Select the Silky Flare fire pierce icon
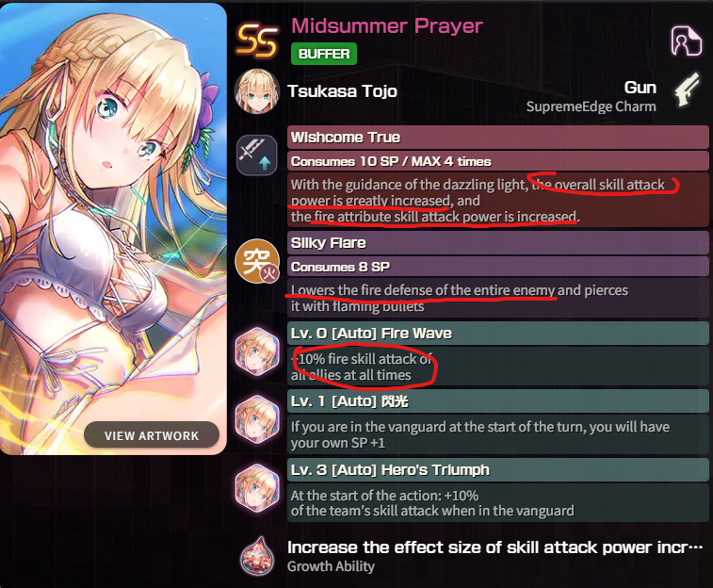Viewport: 713px width, 588px height. [x=257, y=261]
